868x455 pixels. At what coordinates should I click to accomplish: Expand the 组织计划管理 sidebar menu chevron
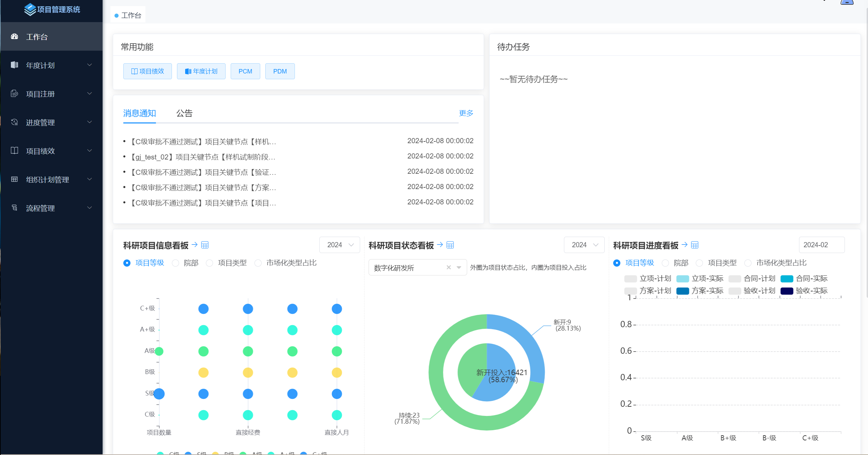coord(90,179)
